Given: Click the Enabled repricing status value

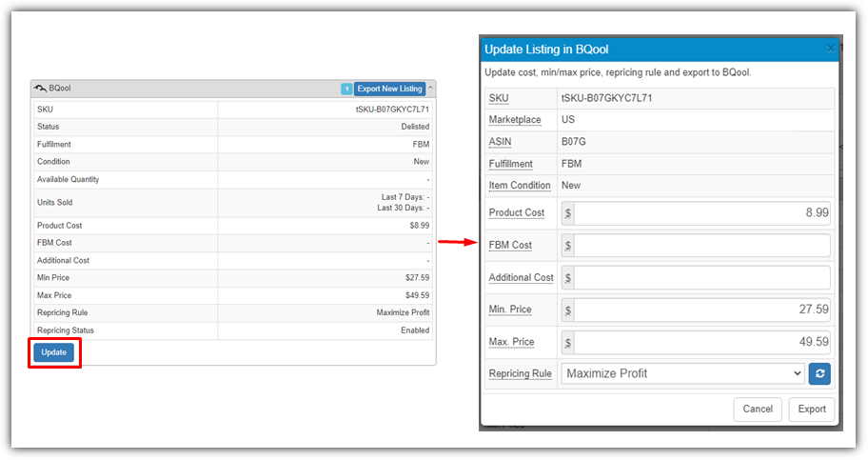Looking at the screenshot, I should 415,330.
